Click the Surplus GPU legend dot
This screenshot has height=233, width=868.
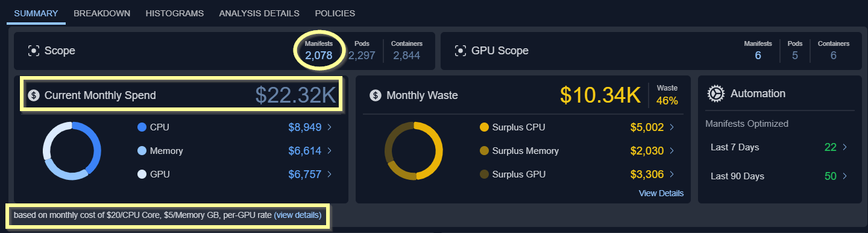pyautogui.click(x=484, y=174)
